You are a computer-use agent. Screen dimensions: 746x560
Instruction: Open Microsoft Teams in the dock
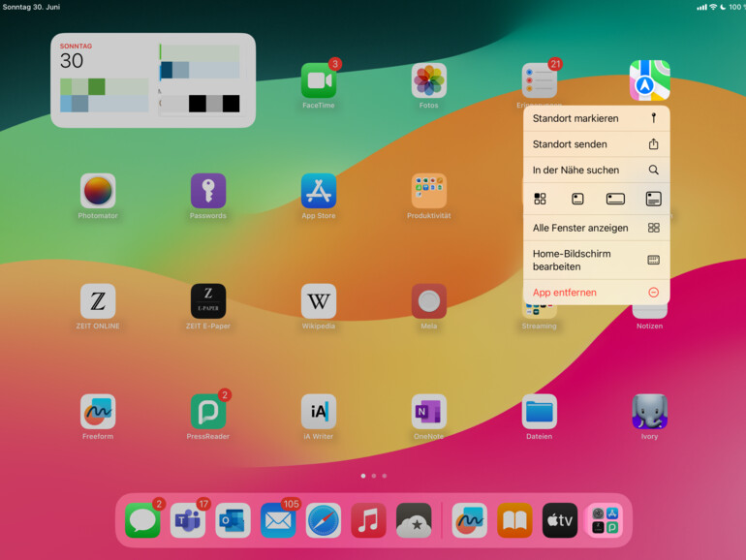click(187, 520)
